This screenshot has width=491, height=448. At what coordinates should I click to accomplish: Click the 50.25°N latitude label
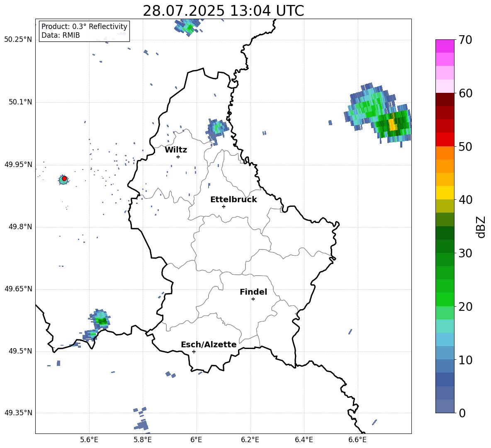[18, 40]
